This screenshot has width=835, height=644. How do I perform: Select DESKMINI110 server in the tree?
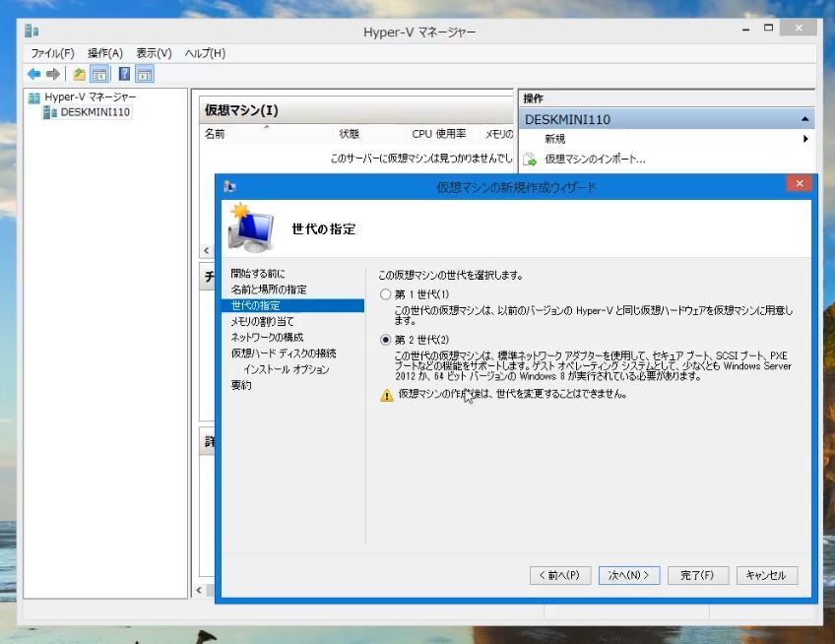(94, 112)
